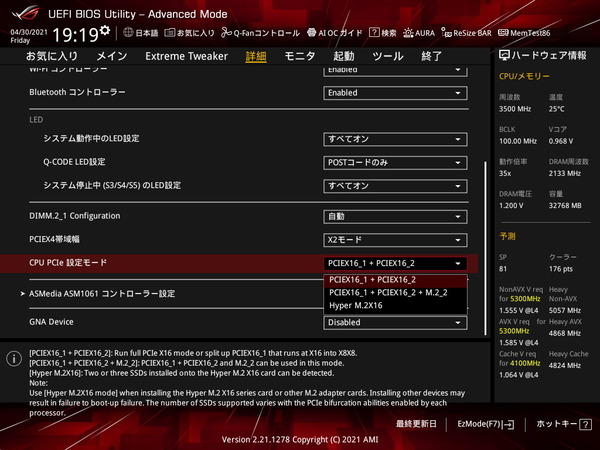
Task: Expand DIMM.2_1 Configuration dropdown
Action: pyautogui.click(x=395, y=216)
